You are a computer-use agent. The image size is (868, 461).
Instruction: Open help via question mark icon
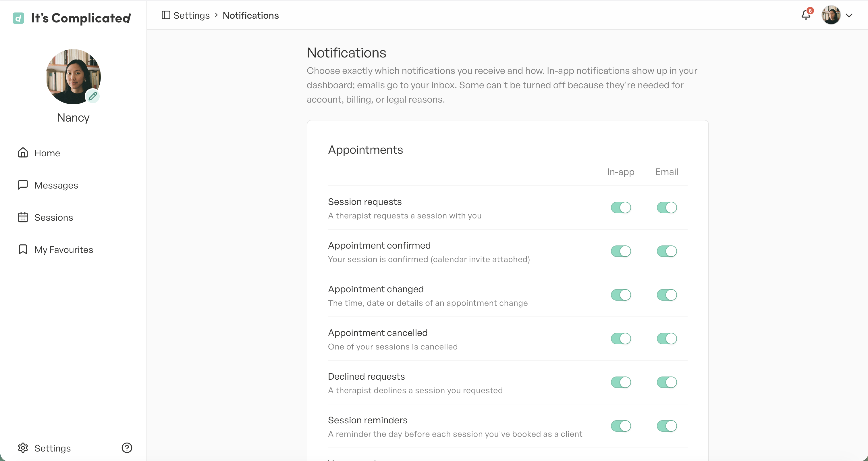click(x=127, y=448)
